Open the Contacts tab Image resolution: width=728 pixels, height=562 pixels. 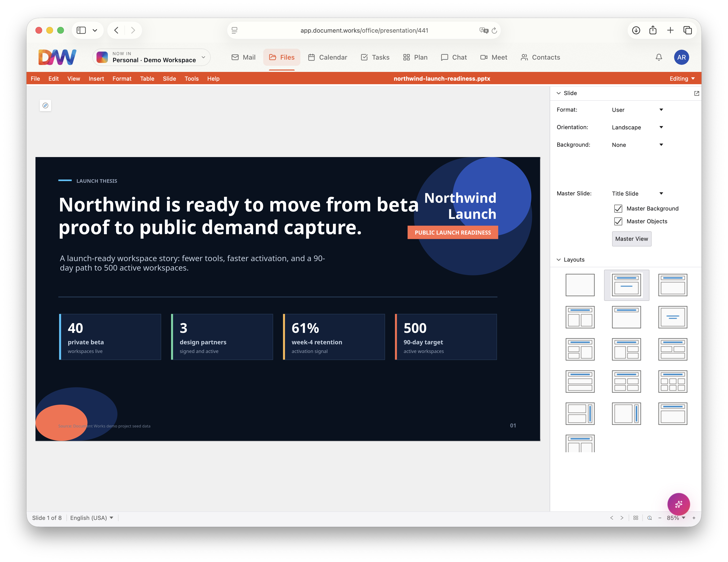click(x=540, y=57)
